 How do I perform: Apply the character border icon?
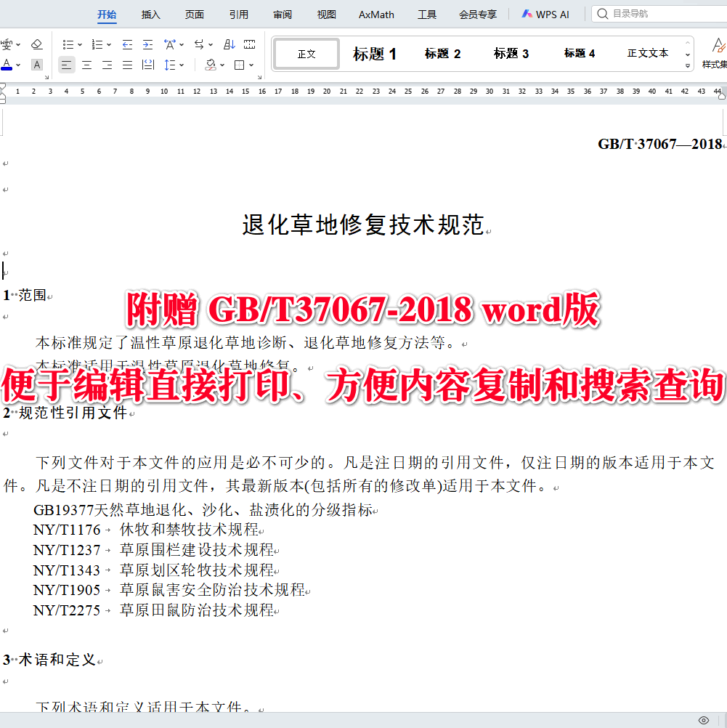pos(240,65)
